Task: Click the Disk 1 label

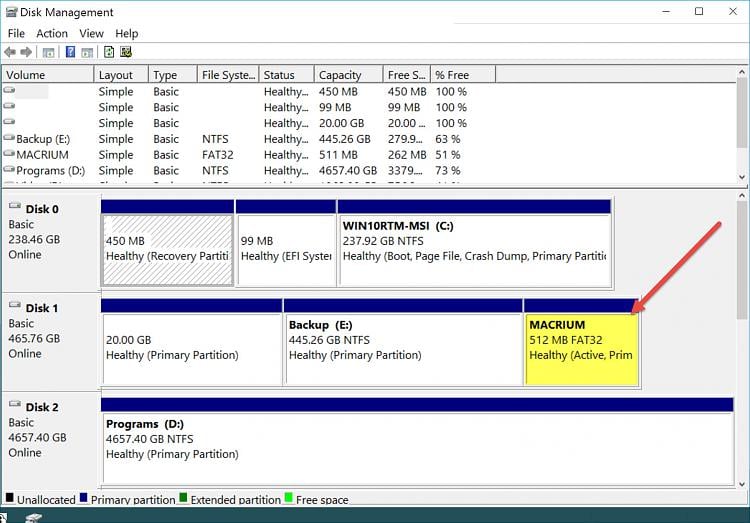Action: [x=42, y=308]
